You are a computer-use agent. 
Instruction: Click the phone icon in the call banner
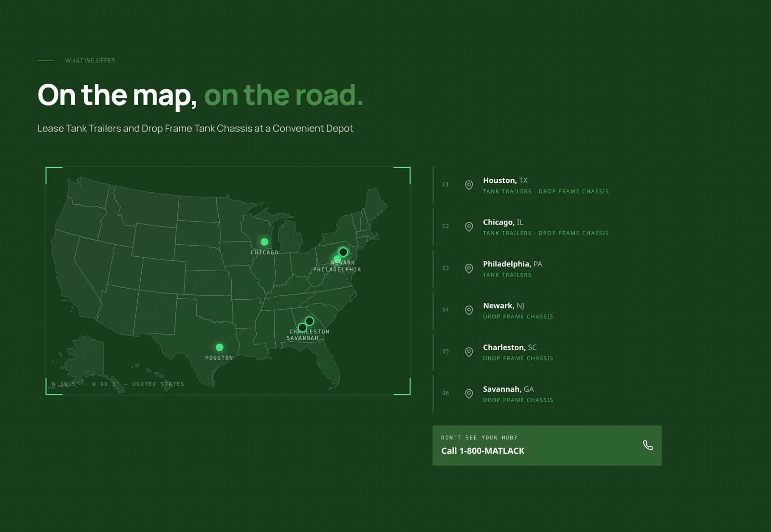coord(648,445)
